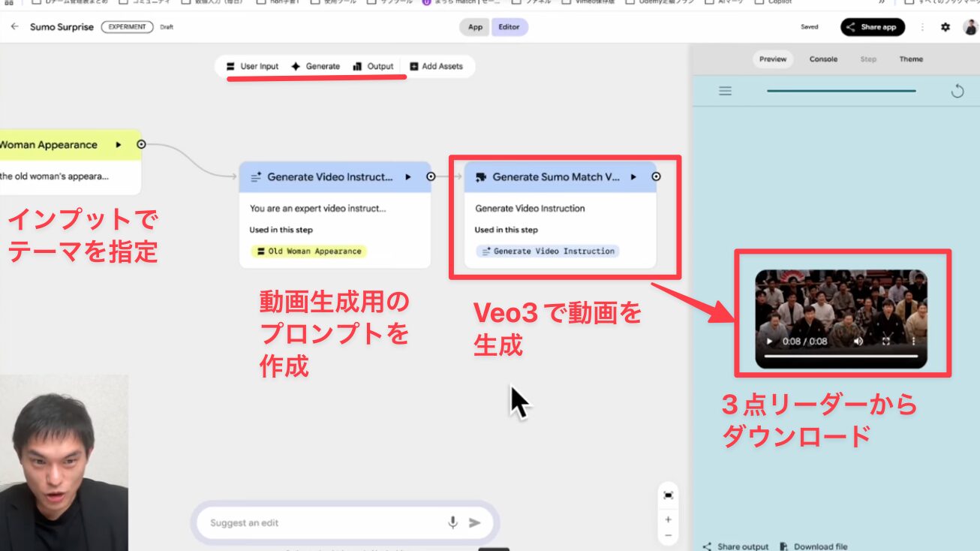The width and height of the screenshot is (980, 551).
Task: Open the Theme tab
Action: (911, 59)
